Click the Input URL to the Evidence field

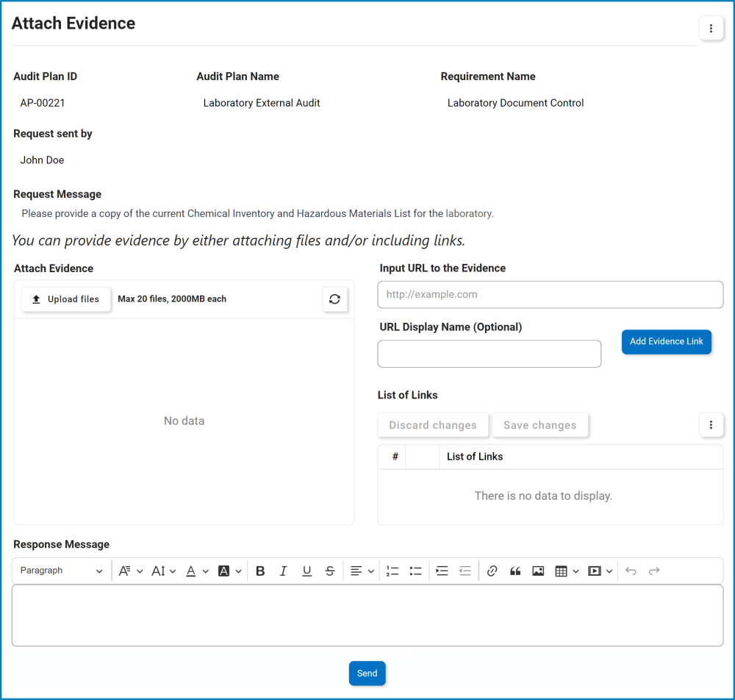pos(551,295)
